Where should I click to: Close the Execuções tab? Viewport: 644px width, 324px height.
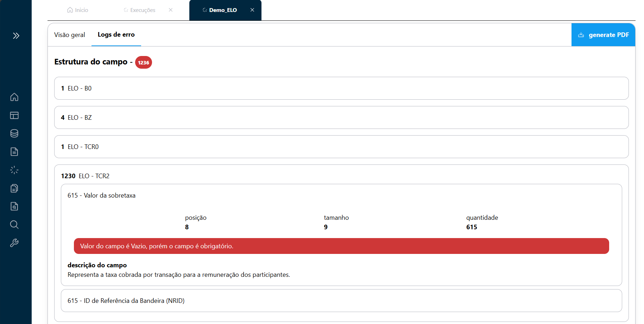click(171, 10)
